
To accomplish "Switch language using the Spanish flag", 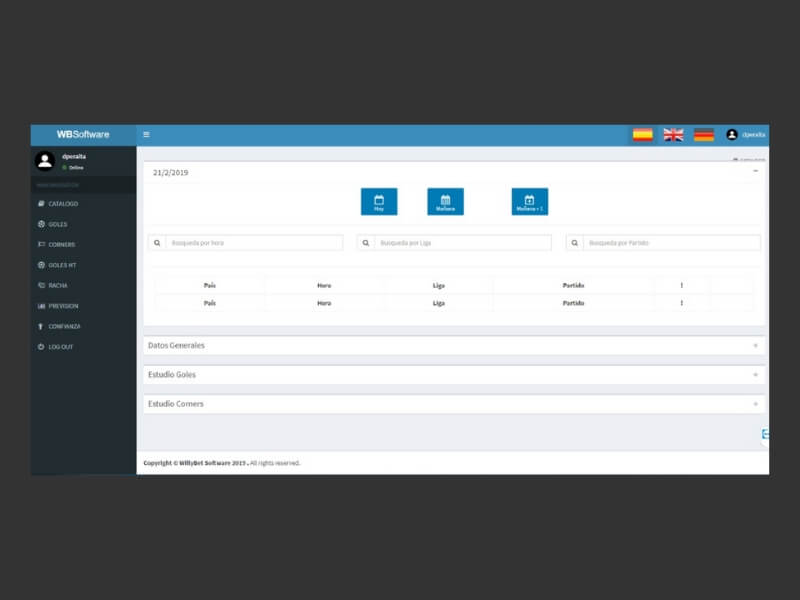I will coord(643,135).
